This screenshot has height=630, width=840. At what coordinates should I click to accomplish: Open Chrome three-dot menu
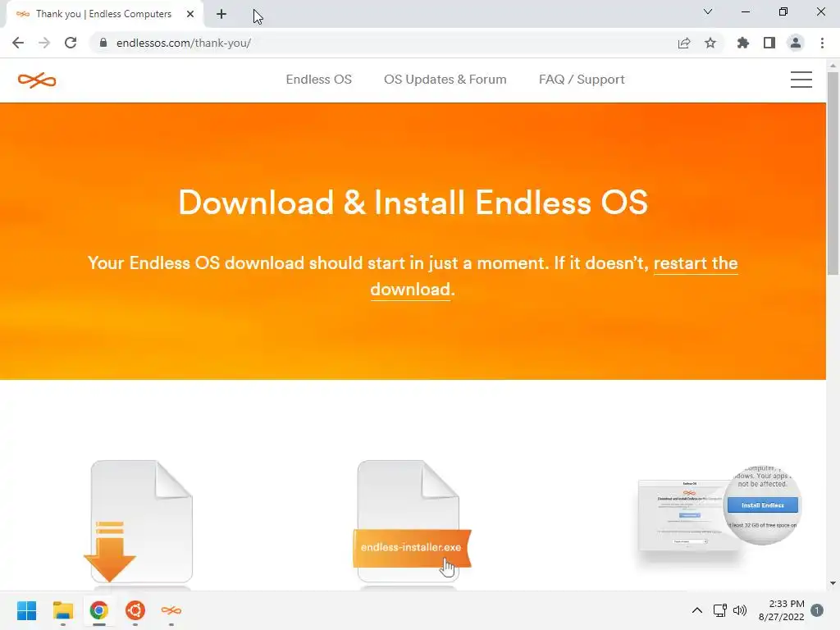[822, 43]
